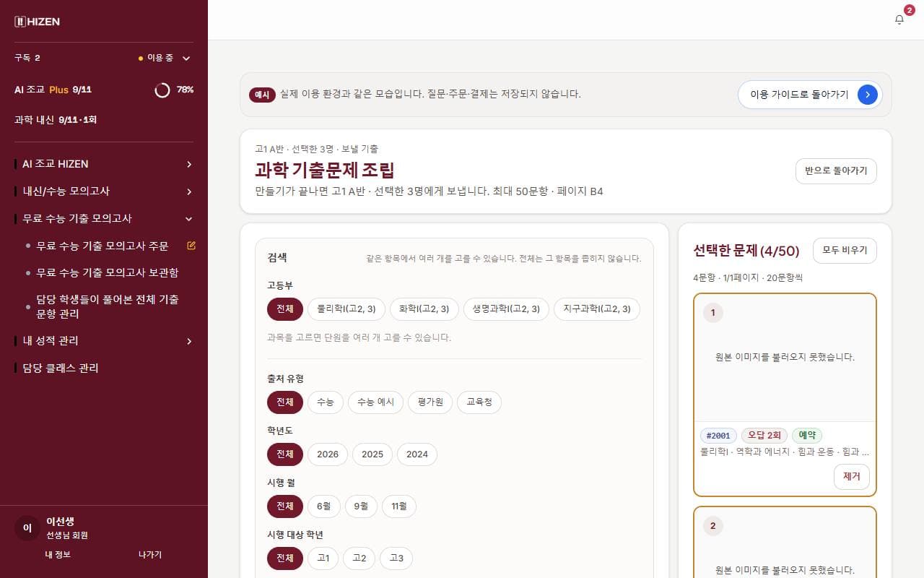Image resolution: width=924 pixels, height=578 pixels.
Task: Expand 내신/수능 모의고사 menu
Action: (104, 191)
